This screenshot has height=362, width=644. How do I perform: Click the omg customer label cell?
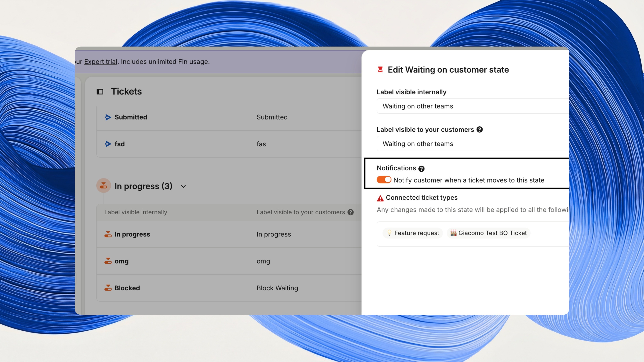coord(263,261)
